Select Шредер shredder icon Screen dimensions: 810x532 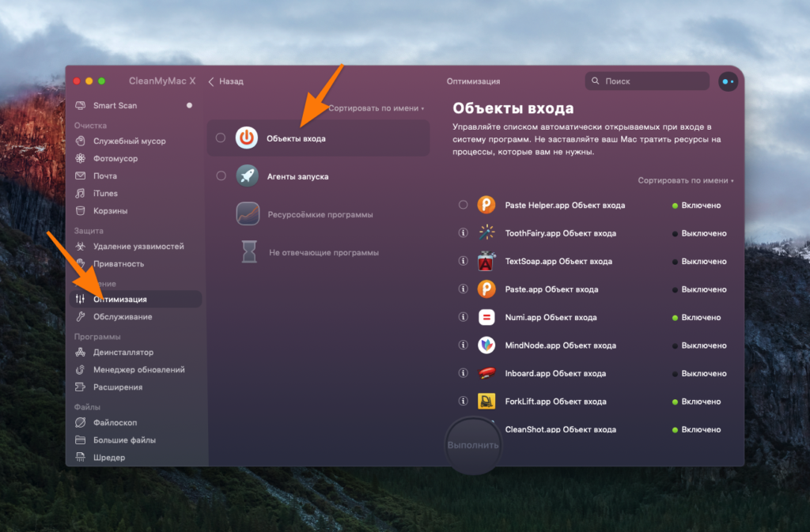(81, 457)
